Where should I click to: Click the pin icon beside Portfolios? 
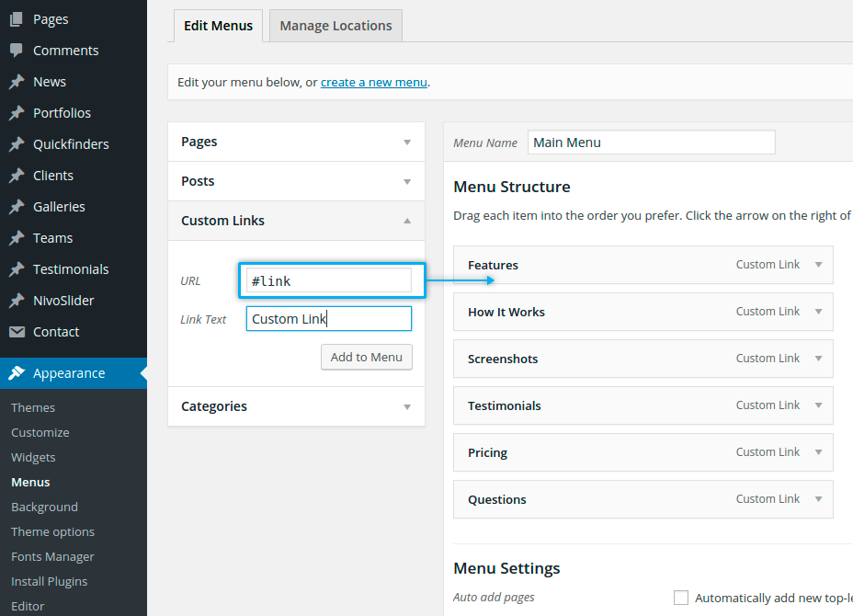[x=17, y=113]
